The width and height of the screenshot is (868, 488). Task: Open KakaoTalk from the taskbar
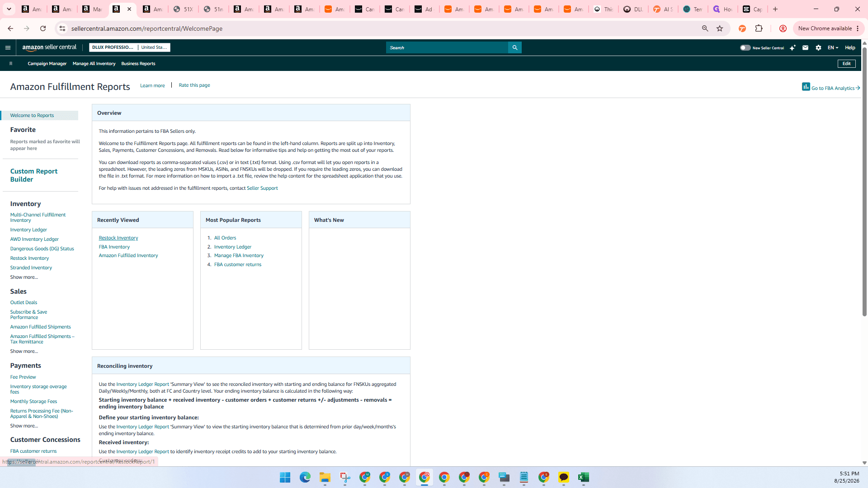[x=564, y=477]
